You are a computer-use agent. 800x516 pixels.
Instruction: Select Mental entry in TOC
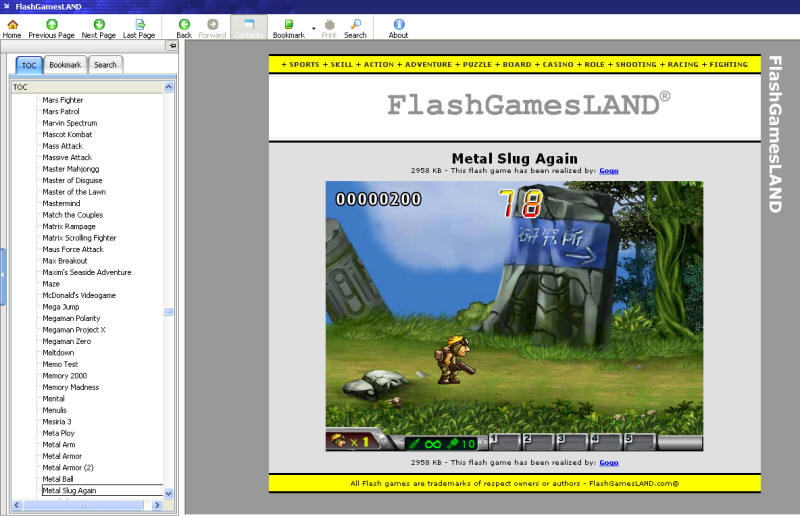tap(54, 399)
